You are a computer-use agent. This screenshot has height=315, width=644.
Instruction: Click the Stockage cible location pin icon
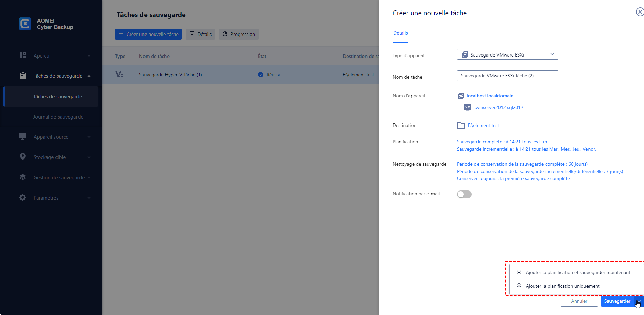(x=23, y=157)
